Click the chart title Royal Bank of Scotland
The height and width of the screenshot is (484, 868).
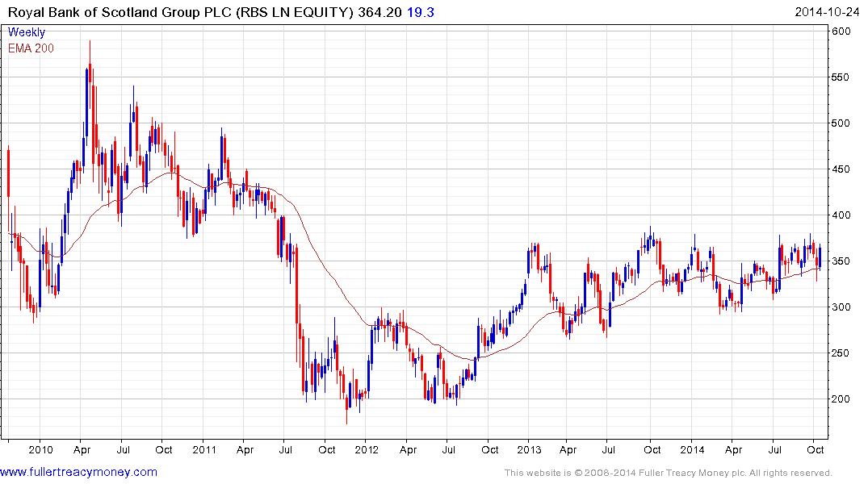click(x=115, y=12)
